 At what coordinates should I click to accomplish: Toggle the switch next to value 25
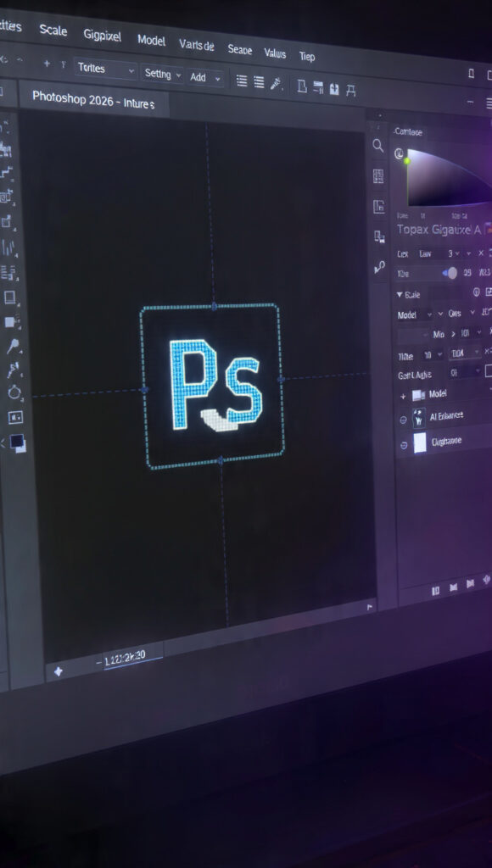(450, 273)
